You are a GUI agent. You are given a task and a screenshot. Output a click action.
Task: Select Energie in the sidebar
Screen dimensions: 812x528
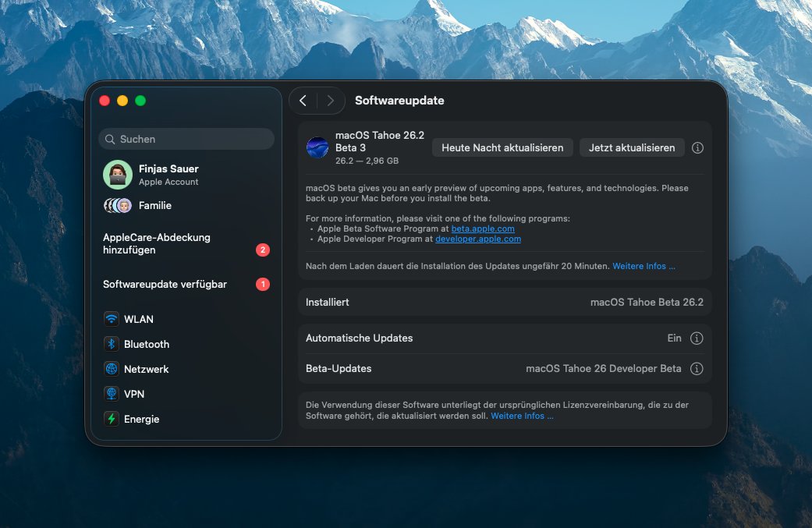[x=186, y=418]
